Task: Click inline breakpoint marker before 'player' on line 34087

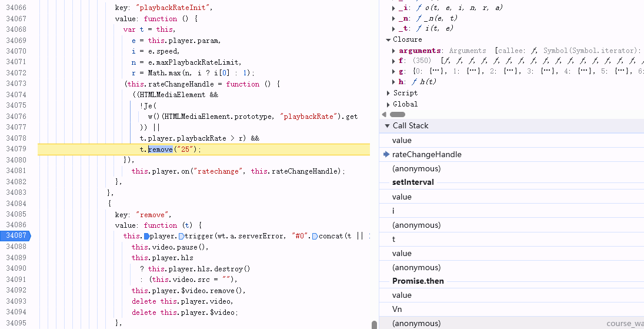Action: click(146, 236)
